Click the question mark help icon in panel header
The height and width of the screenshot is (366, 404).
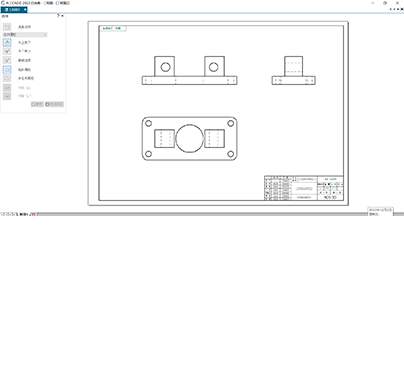(58, 16)
